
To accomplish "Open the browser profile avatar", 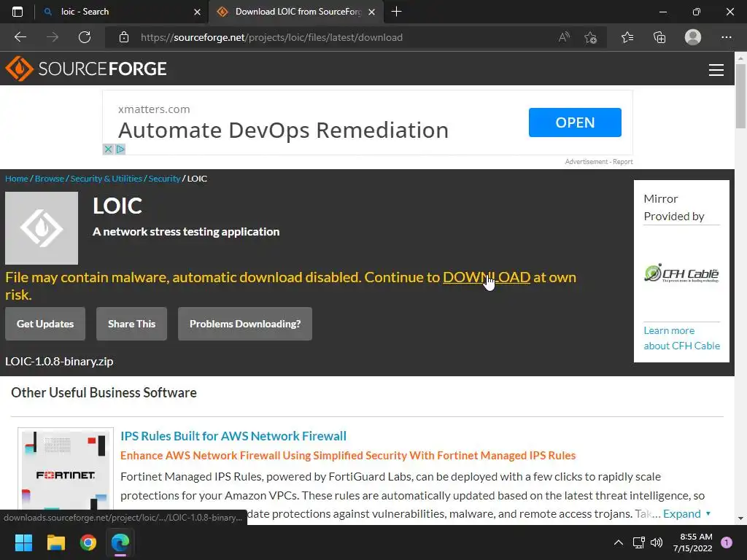I will point(693,37).
